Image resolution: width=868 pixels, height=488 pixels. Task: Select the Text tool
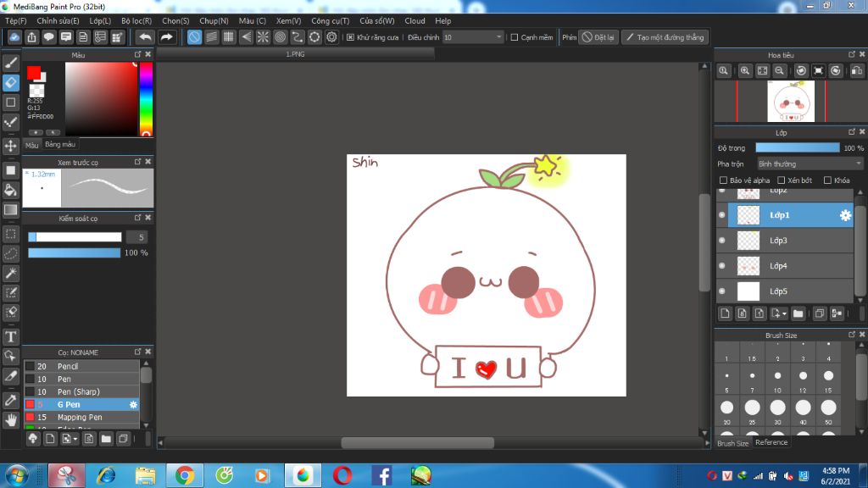[x=10, y=336]
